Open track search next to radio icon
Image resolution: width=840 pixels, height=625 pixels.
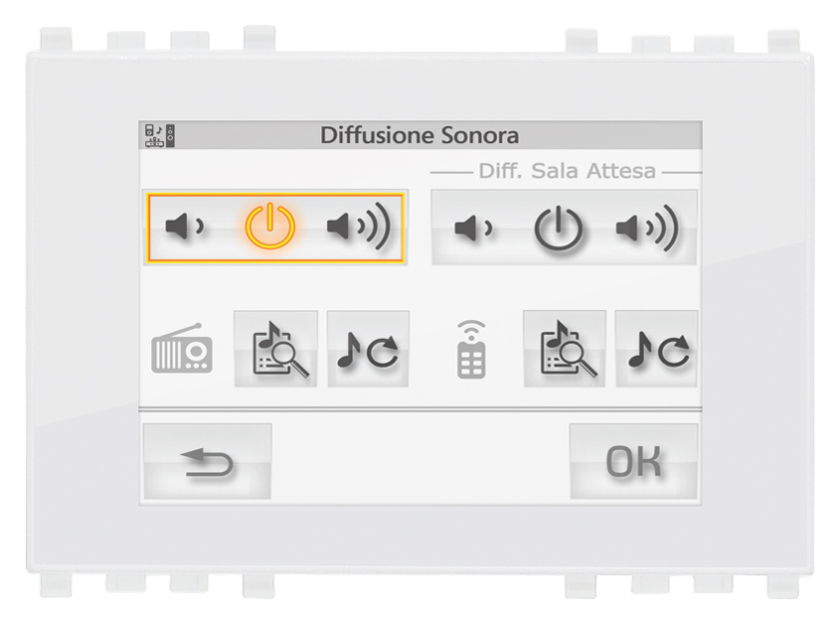(x=276, y=349)
